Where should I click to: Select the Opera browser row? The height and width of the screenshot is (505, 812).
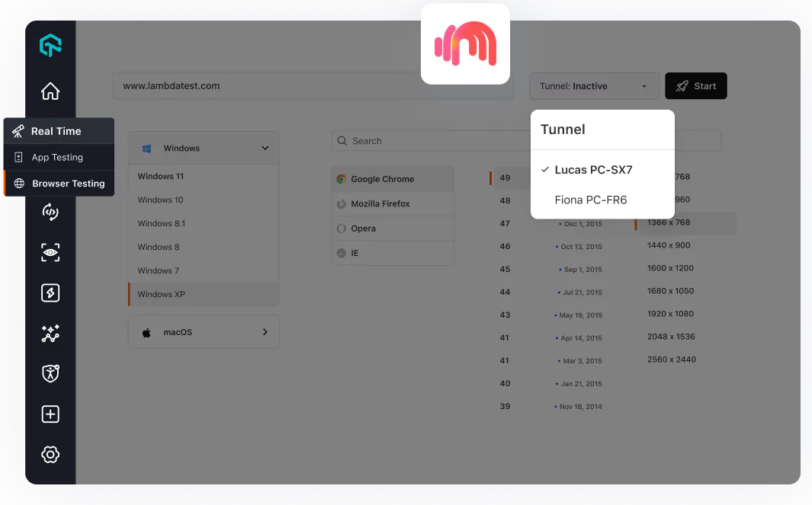(x=393, y=229)
